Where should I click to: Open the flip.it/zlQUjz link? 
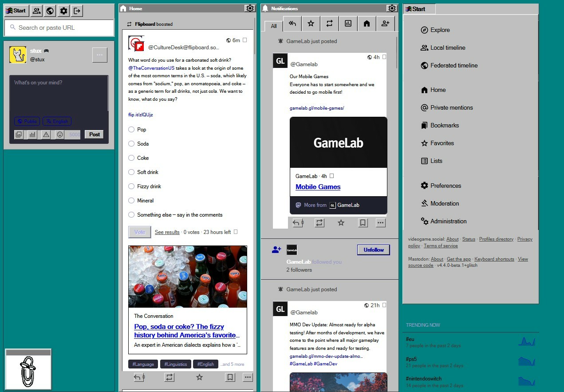click(141, 115)
